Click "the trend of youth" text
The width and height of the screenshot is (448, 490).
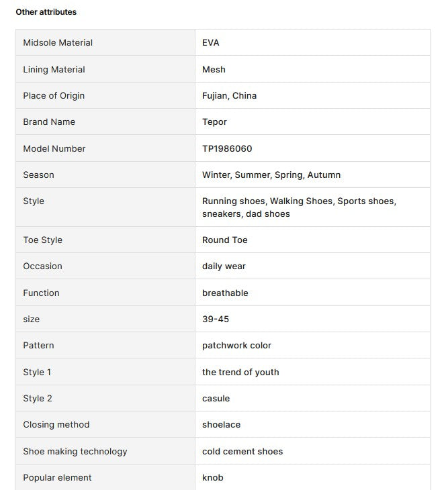coord(240,372)
